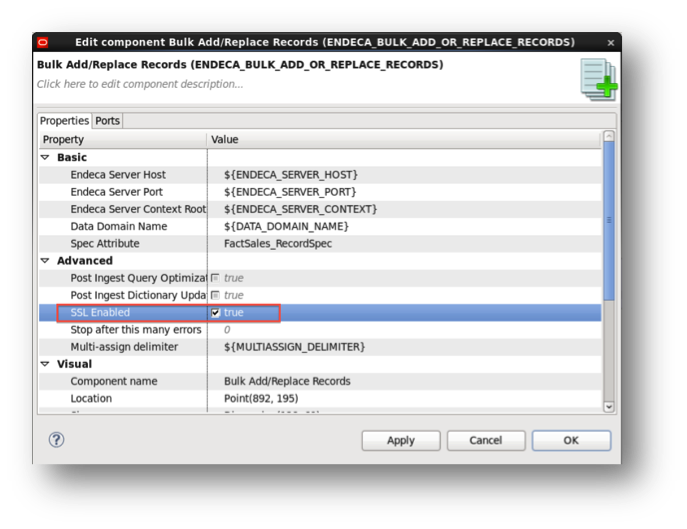Click the Cancel button
The image size is (687, 529).
[486, 440]
